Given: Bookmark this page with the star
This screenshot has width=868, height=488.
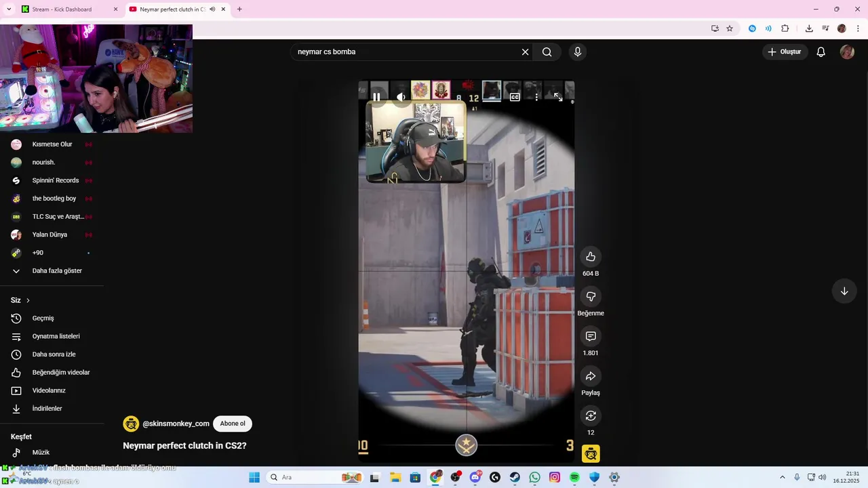Looking at the screenshot, I should 730,28.
